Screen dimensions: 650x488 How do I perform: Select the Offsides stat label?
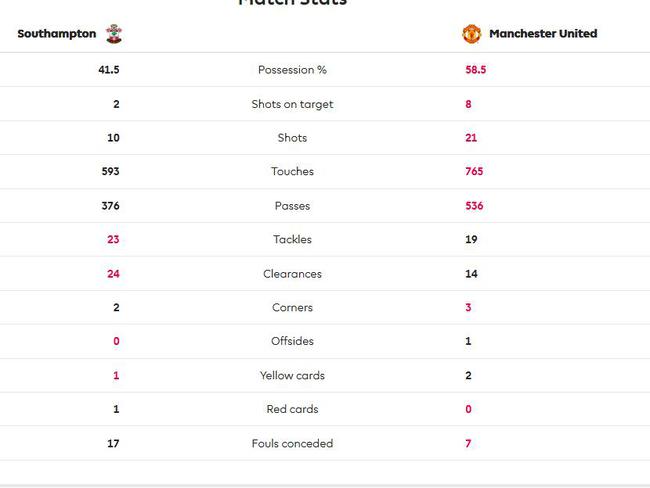pyautogui.click(x=292, y=341)
